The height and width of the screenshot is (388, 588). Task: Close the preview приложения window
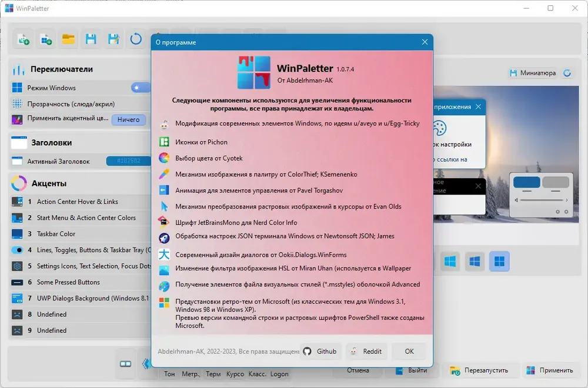[x=478, y=107]
